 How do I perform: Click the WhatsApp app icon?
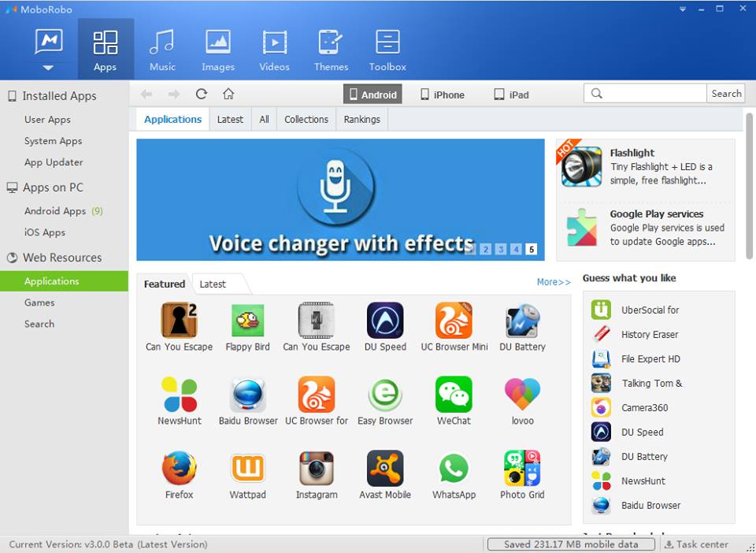454,469
